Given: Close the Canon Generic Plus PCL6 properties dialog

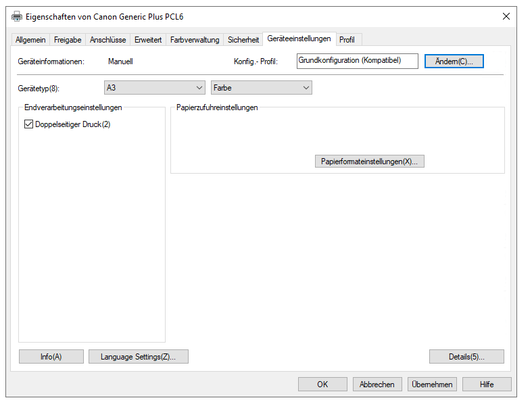Looking at the screenshot, I should 506,16.
